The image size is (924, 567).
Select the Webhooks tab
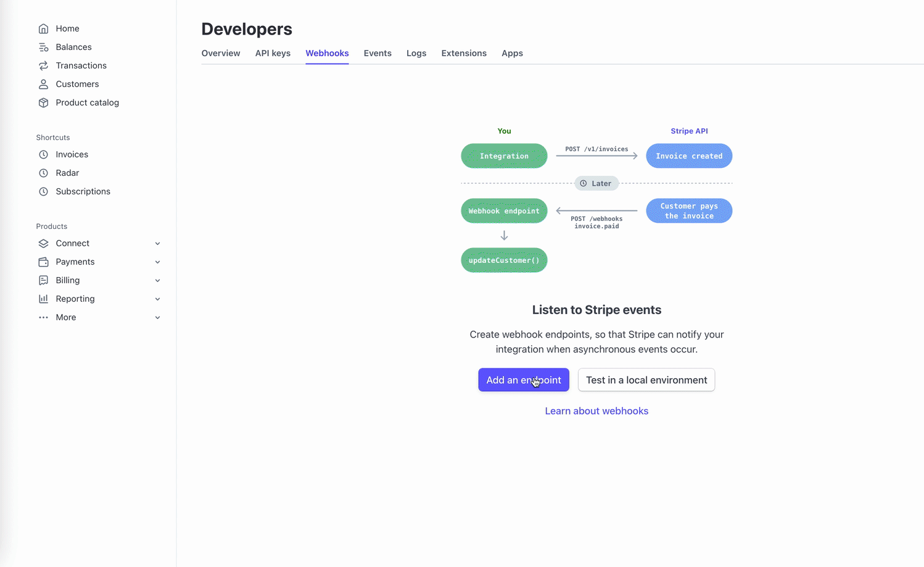coord(327,53)
